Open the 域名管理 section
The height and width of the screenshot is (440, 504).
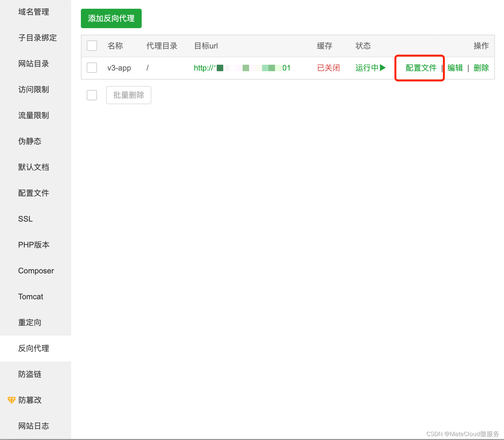coord(34,12)
